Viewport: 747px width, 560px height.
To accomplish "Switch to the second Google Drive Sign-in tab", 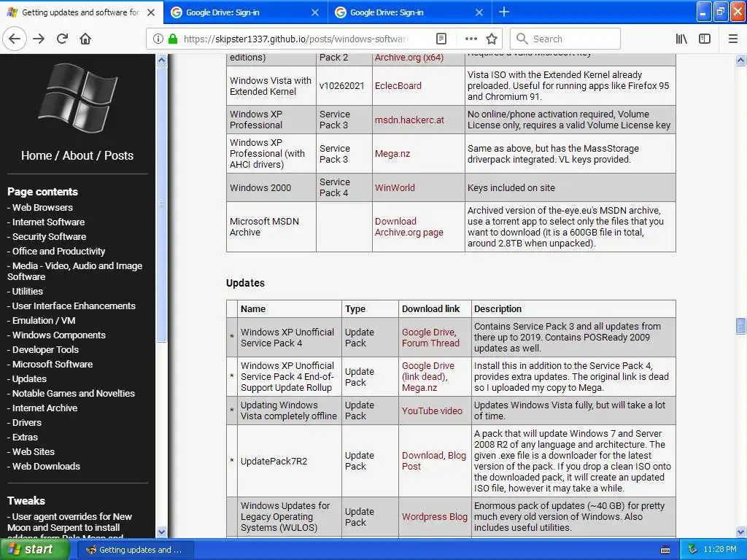I will pos(410,12).
